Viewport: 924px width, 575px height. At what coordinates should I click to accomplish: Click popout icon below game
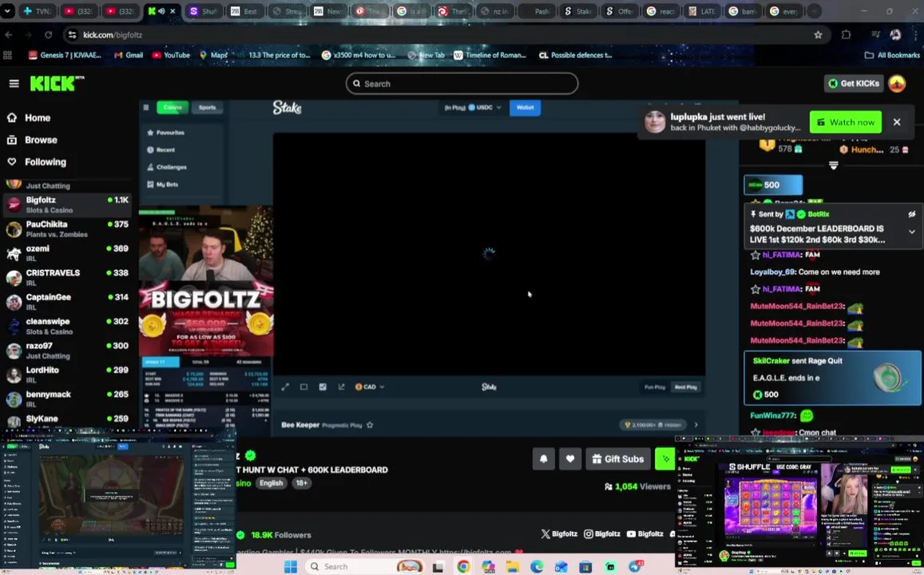(x=341, y=387)
